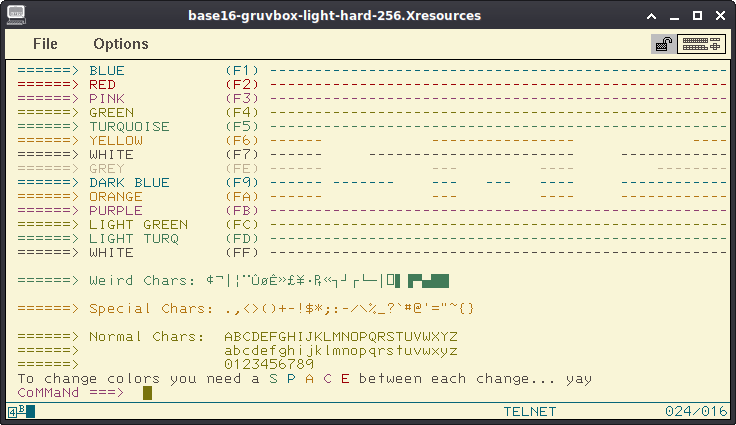Click the window title base16-gruvbox-light-hard-256.Xresources
The height and width of the screenshot is (425, 736).
click(335, 15)
